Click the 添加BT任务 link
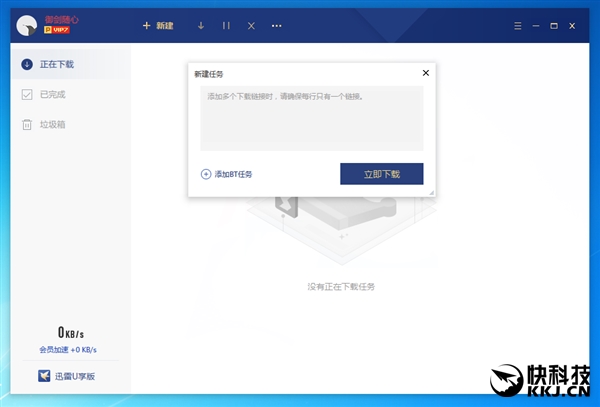Screen dimensions: 600x407 [x=227, y=174]
